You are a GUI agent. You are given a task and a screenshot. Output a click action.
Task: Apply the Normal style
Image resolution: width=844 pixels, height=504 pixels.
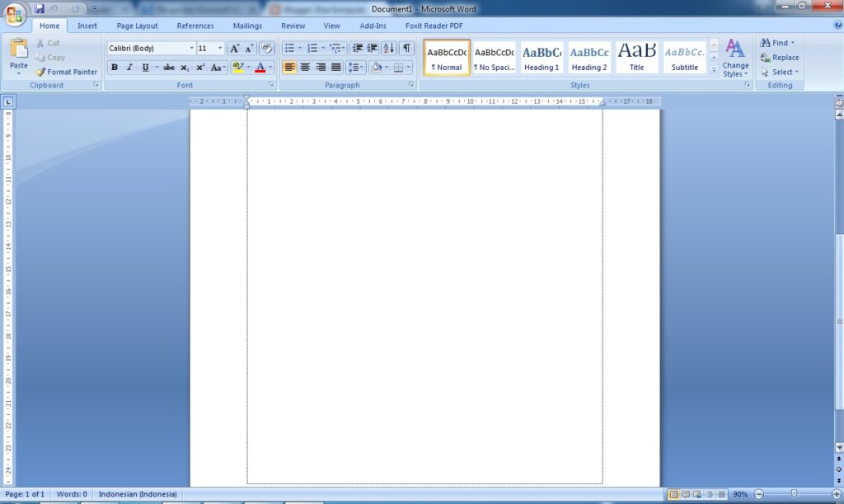click(x=447, y=58)
